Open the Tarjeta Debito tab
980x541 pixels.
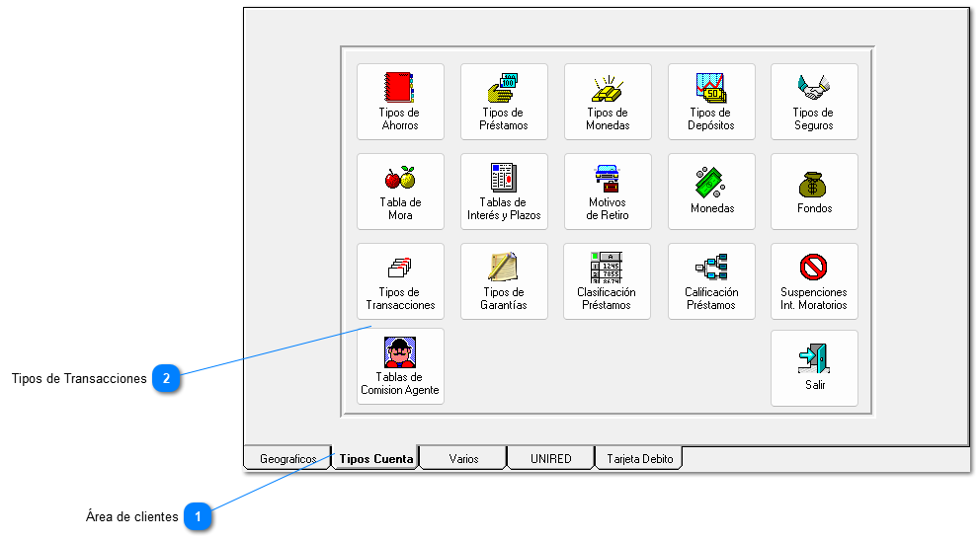point(639,459)
